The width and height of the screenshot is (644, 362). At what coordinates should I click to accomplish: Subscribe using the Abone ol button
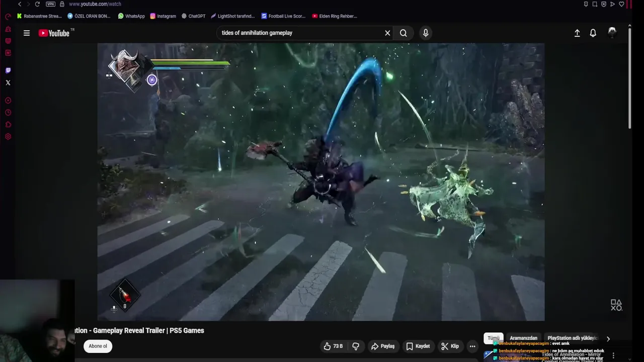coord(98,346)
